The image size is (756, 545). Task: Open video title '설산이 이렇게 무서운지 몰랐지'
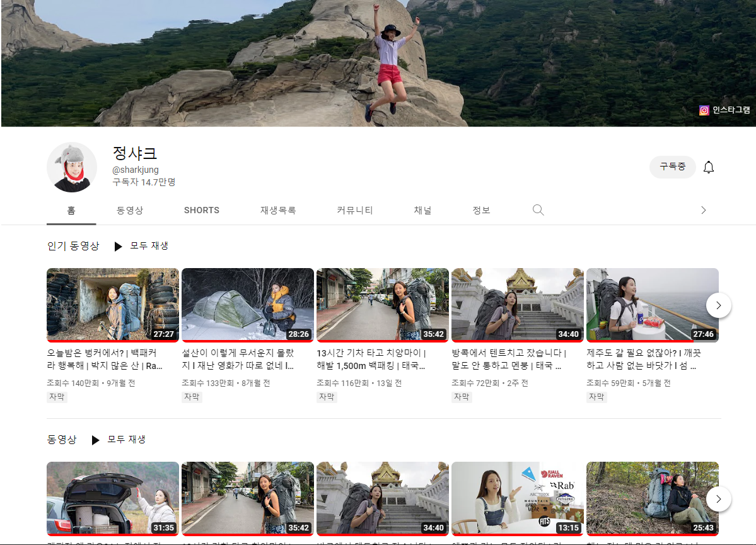[x=238, y=360]
